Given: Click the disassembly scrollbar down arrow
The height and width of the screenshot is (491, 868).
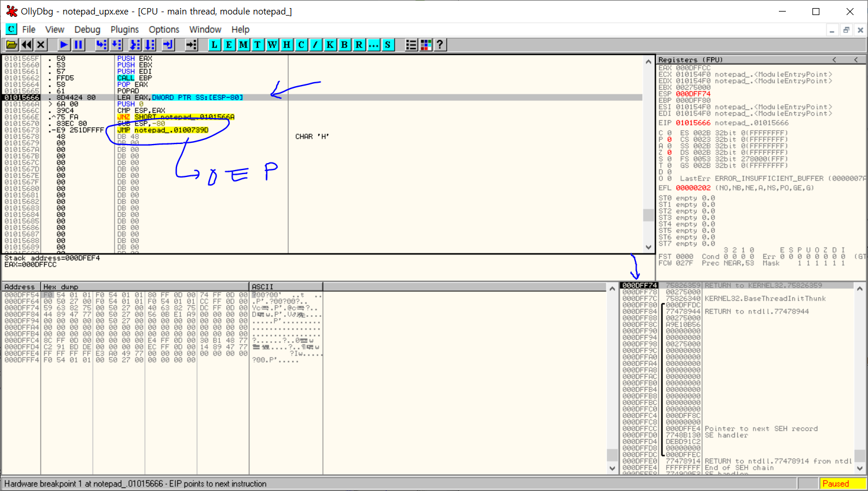Looking at the screenshot, I should (649, 247).
